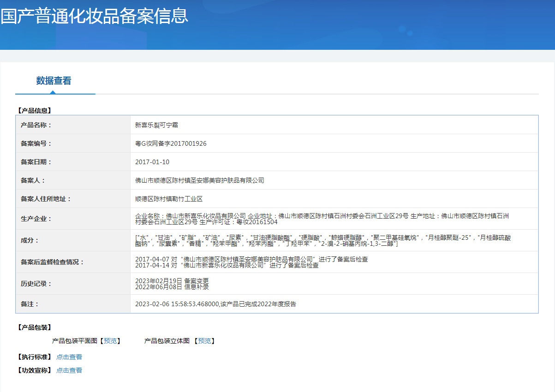The image size is (555, 392).
Task: Click the 备案后监督检查情况 label cell
Action: [73, 262]
